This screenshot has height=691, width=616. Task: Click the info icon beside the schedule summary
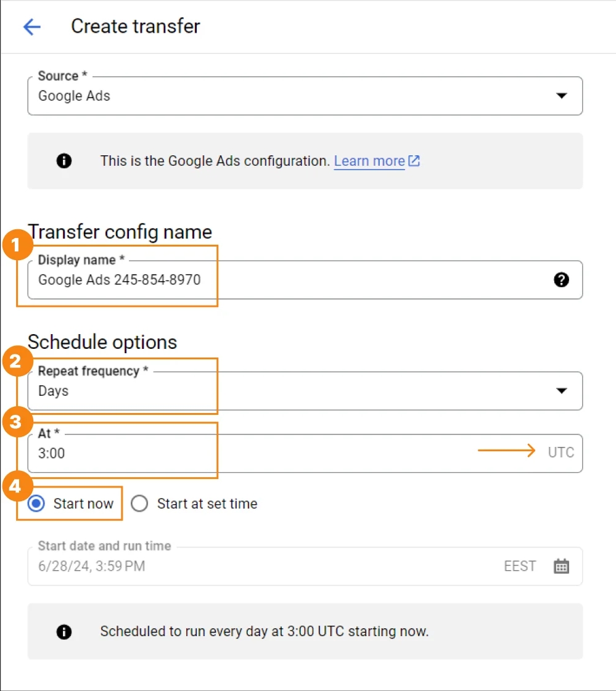pyautogui.click(x=64, y=631)
